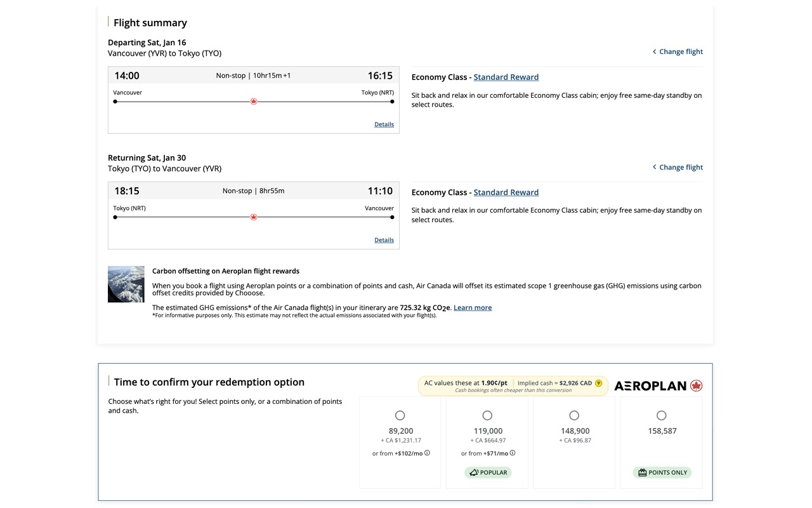Click 'Carbon offsetting on Aeroplan flight rewards' heading
This screenshot has height=508, width=812.
click(x=226, y=271)
